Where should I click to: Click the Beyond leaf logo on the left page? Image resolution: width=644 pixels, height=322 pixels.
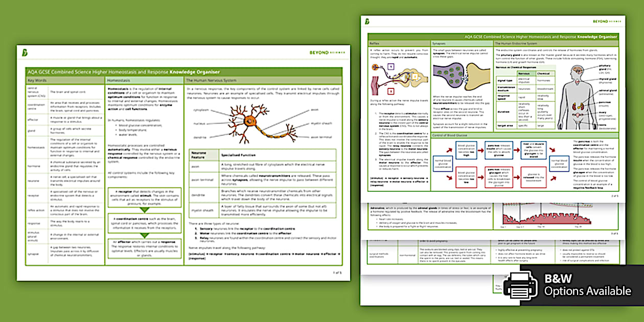point(26,53)
